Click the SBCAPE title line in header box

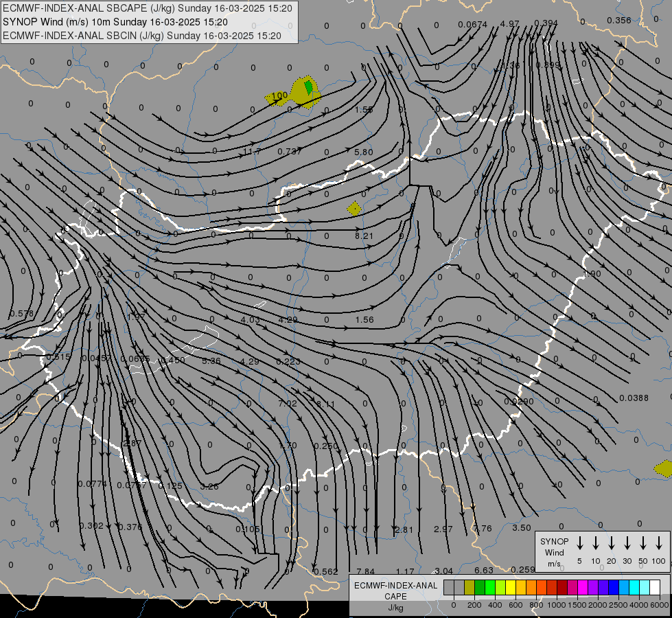pyautogui.click(x=148, y=8)
